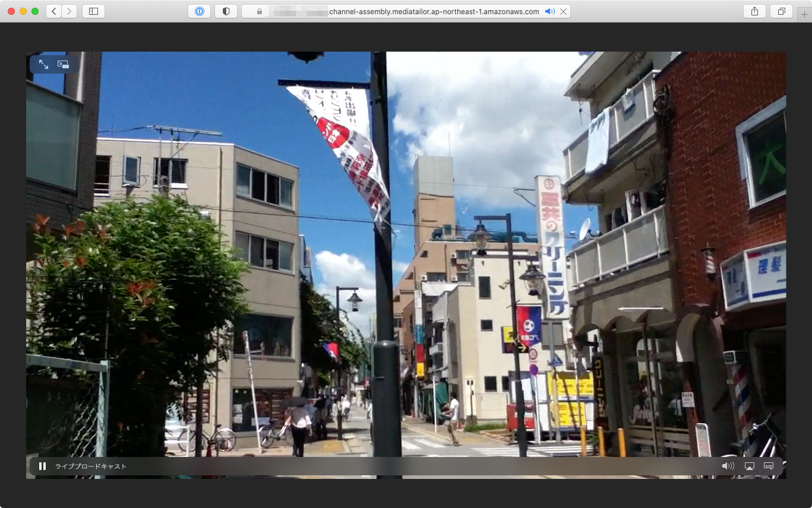
Task: Enter full screen video mode
Action: point(43,64)
